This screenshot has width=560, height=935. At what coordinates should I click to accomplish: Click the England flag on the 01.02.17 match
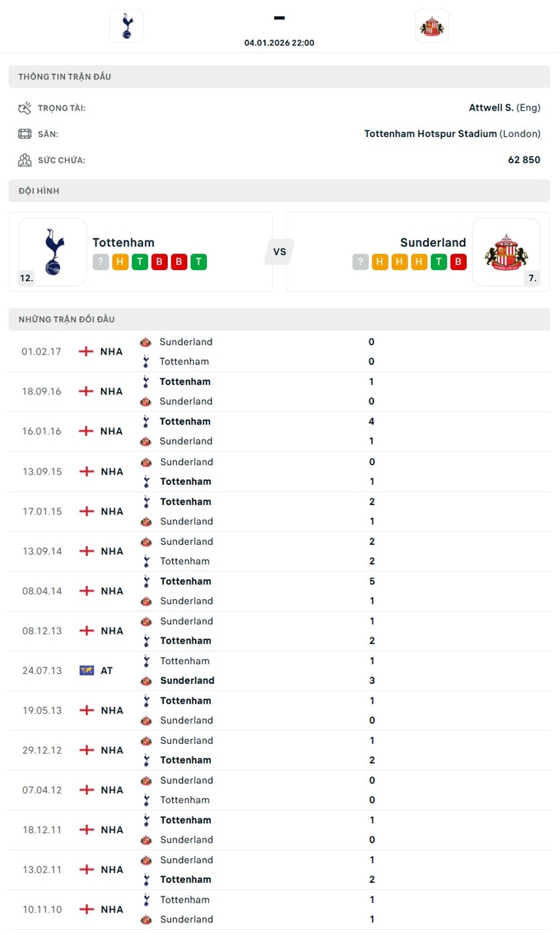point(85,351)
